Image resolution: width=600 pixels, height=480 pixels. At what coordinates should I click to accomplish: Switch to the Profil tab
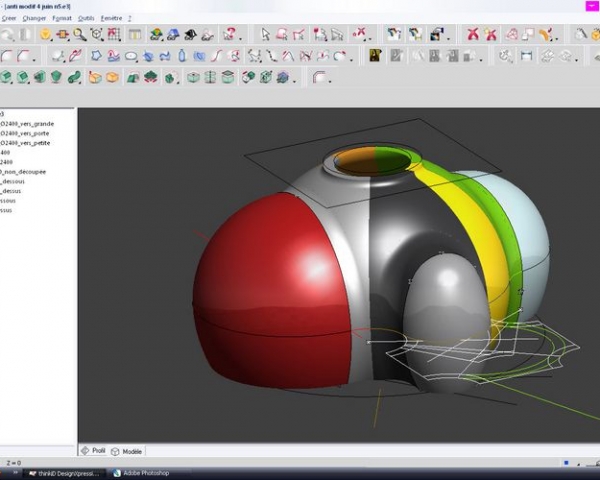[94, 451]
